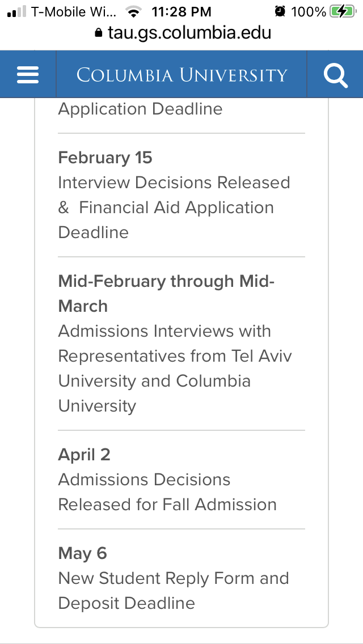
Task: Tap New Student Reply Form text
Action: [173, 578]
